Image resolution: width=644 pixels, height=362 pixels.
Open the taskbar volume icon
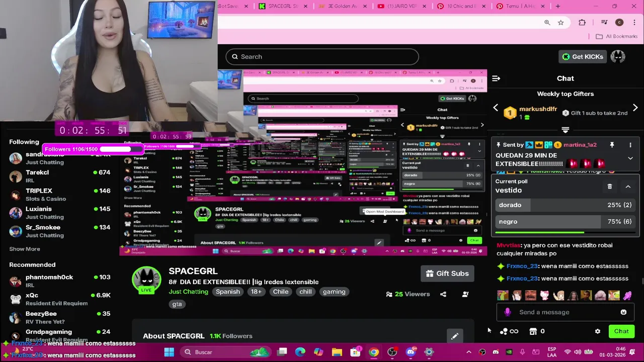coord(577,352)
